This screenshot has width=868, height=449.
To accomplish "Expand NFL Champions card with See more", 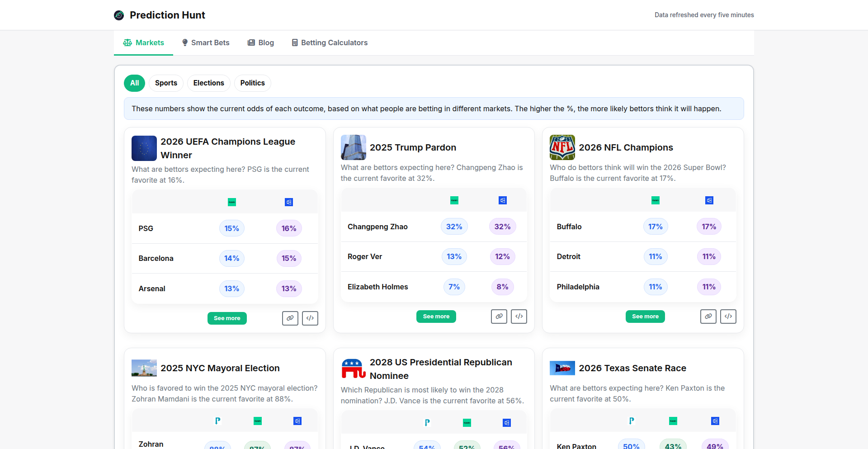I will click(x=645, y=317).
